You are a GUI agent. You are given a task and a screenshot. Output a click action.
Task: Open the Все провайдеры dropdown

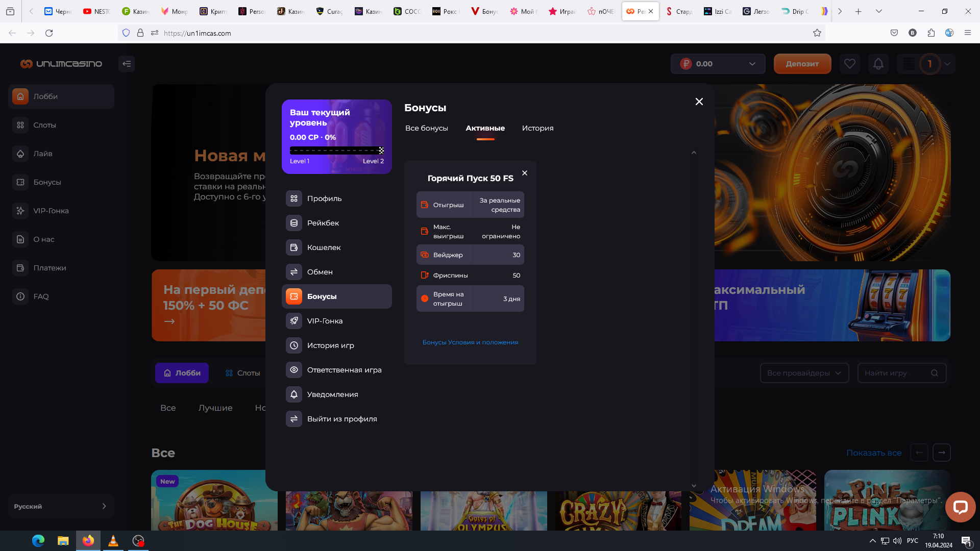point(804,373)
